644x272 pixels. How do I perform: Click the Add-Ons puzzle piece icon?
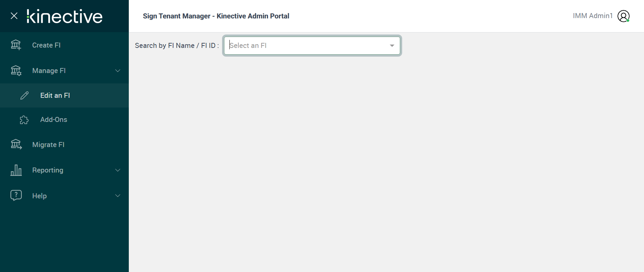24,120
